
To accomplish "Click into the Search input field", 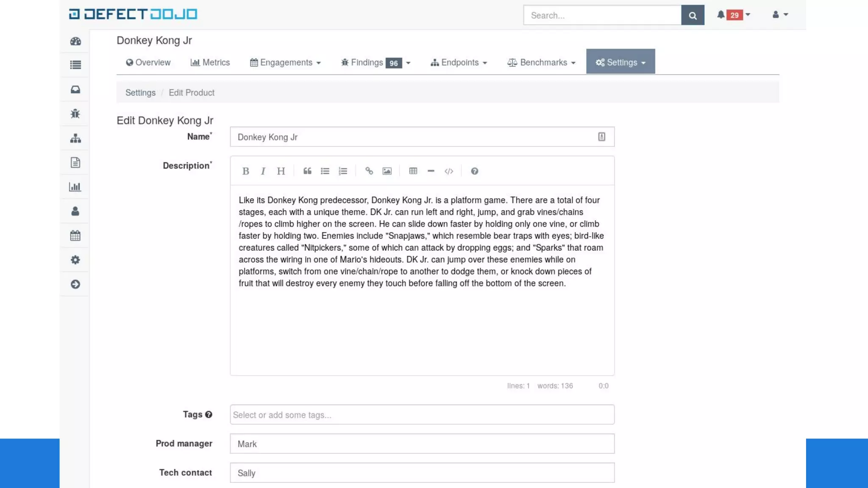I will point(602,15).
